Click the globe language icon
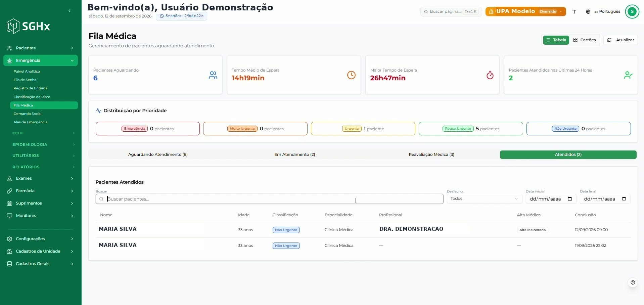The height and width of the screenshot is (305, 644). pos(588,12)
